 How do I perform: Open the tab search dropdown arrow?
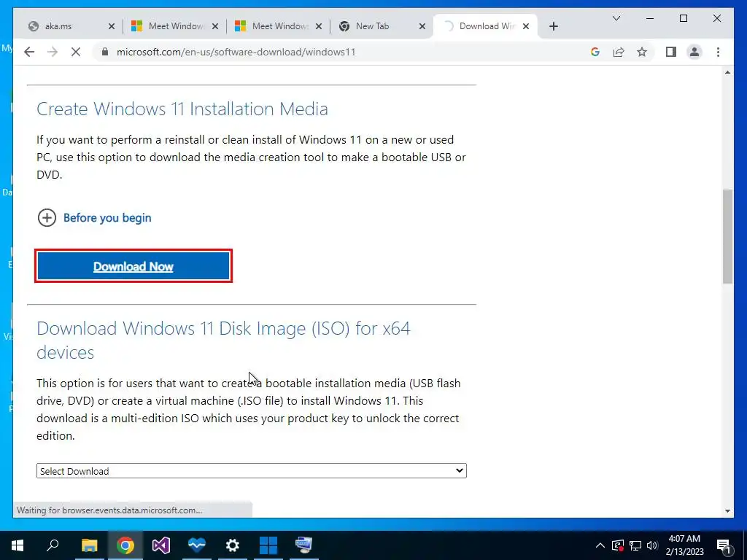coord(616,18)
